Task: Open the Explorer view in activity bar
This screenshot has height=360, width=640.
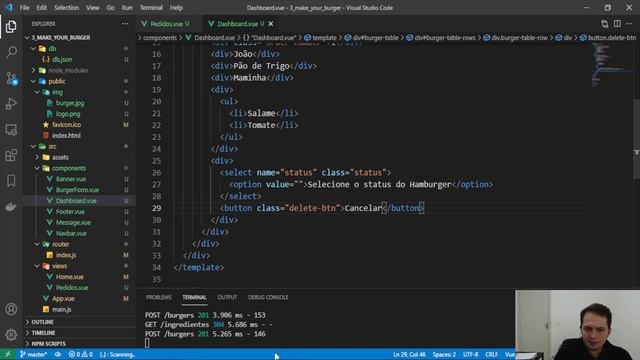Action: click(x=11, y=27)
